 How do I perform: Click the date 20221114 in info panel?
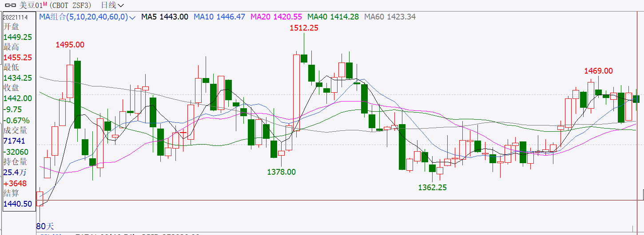pyautogui.click(x=16, y=17)
